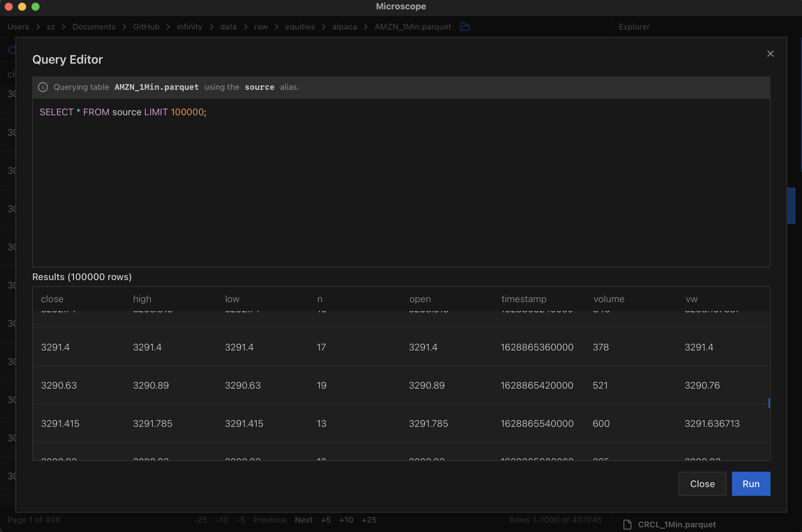Screen dimensions: 802x532
Task: Sort by the high column header
Action: tap(142, 299)
